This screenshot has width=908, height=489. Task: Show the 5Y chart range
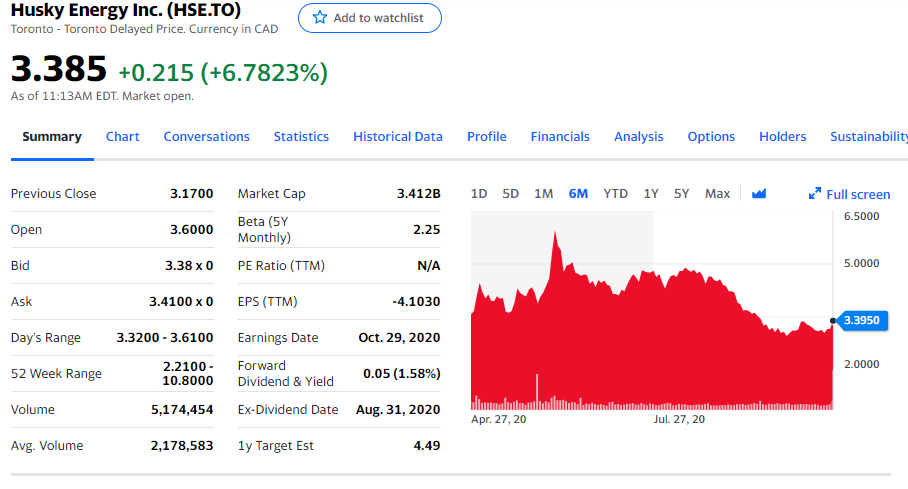click(x=681, y=194)
